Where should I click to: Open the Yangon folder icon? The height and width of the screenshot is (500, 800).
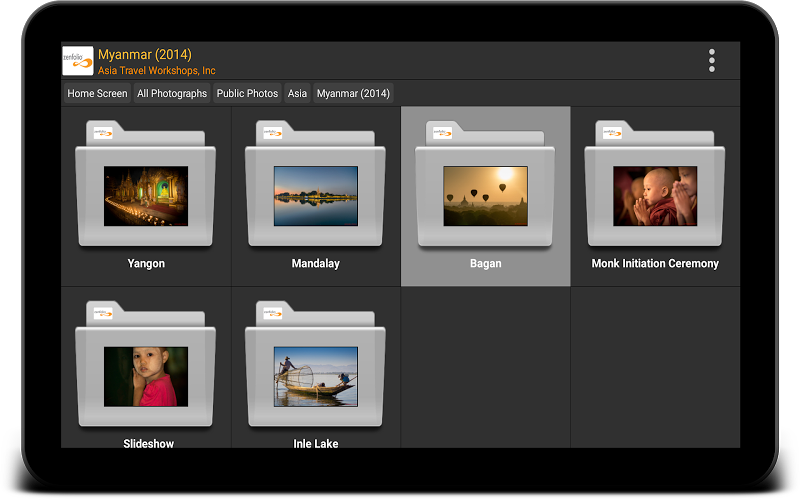(x=145, y=184)
